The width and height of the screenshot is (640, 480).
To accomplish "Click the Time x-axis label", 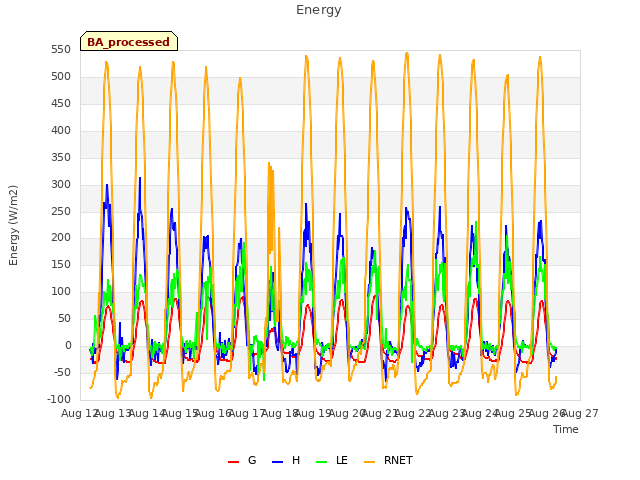I will click(566, 429).
